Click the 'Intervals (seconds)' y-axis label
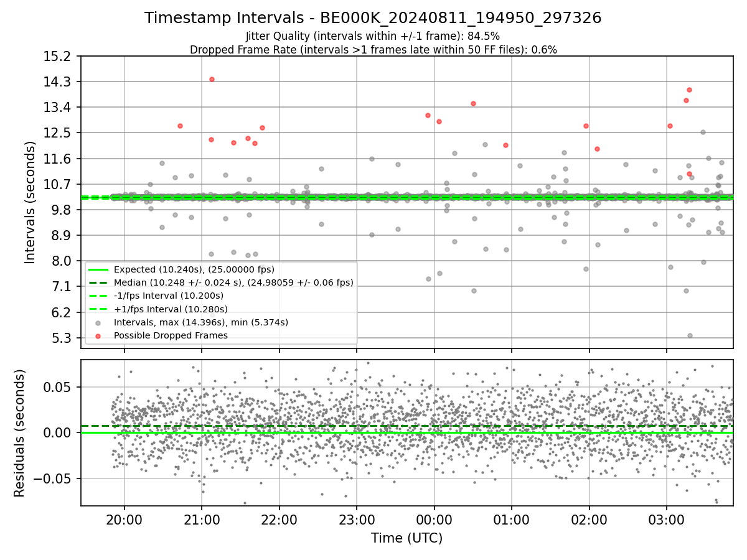Viewport: 747px width, 560px height. tap(31, 202)
